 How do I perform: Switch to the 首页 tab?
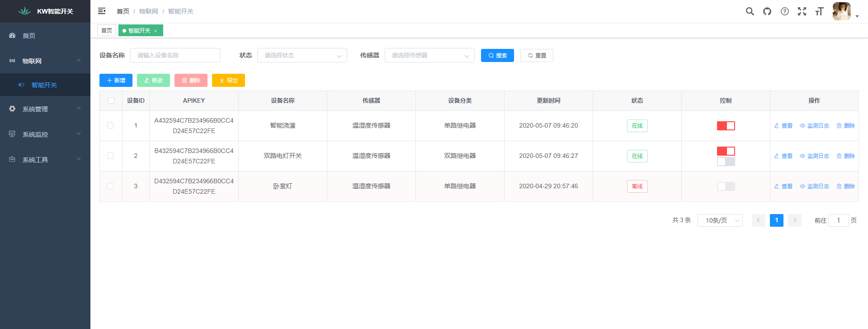[107, 31]
